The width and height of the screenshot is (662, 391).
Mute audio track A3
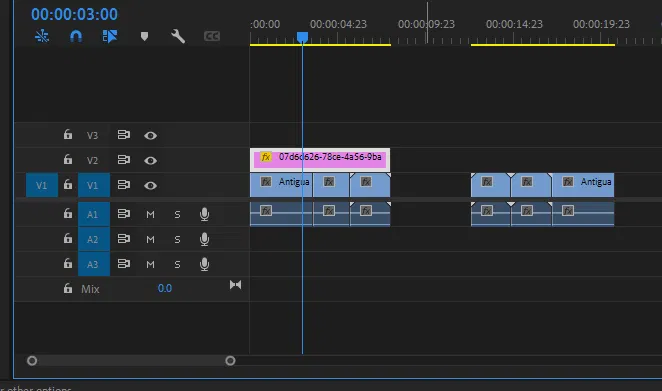point(150,264)
